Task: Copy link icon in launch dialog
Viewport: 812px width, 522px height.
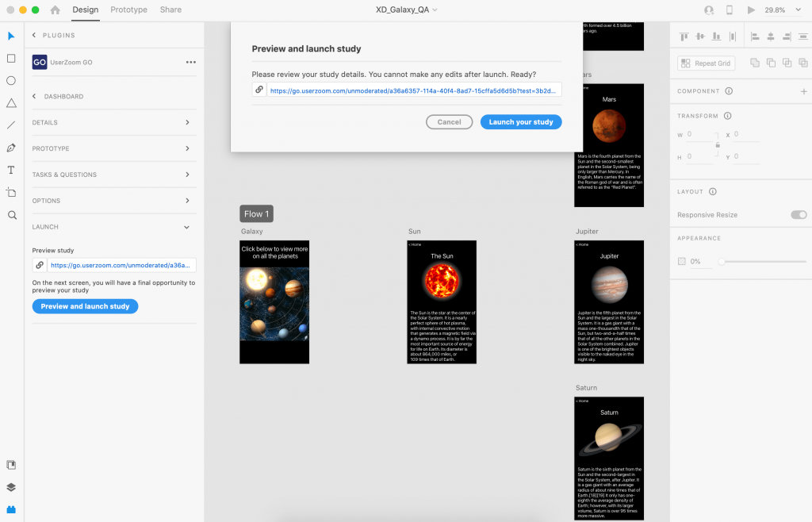Action: point(259,90)
